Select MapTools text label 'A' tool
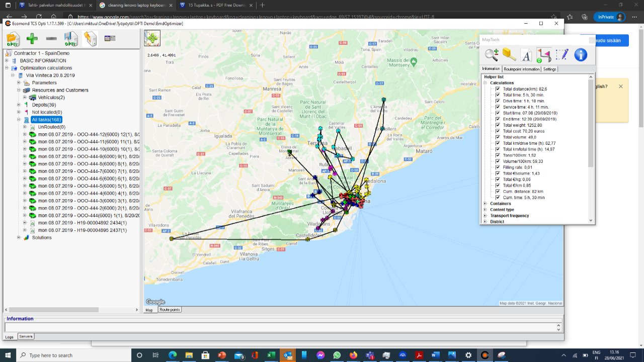Image resolution: width=644 pixels, height=362 pixels. [526, 55]
